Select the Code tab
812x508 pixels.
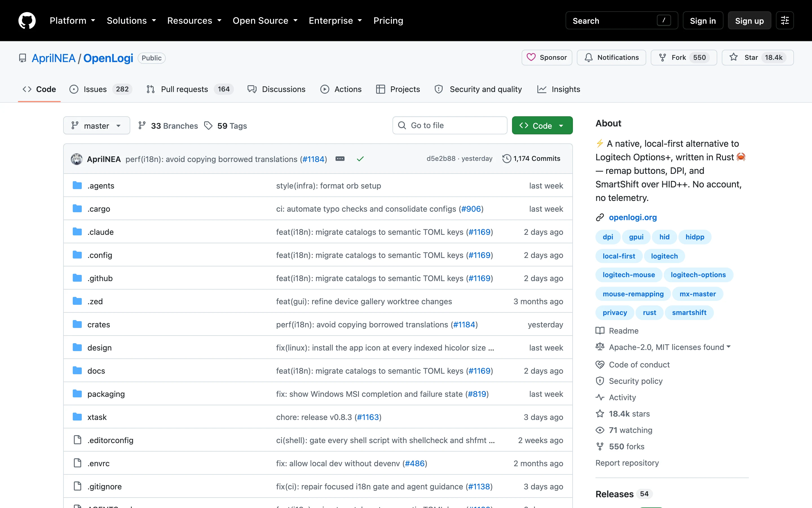39,89
